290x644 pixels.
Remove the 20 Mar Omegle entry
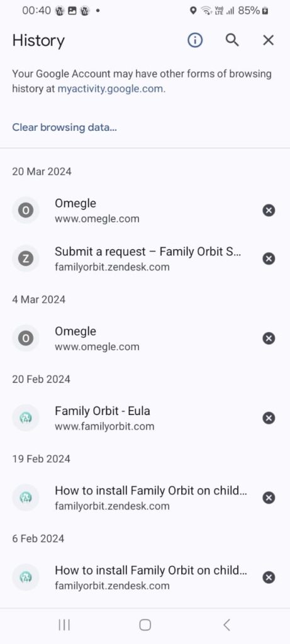(269, 211)
